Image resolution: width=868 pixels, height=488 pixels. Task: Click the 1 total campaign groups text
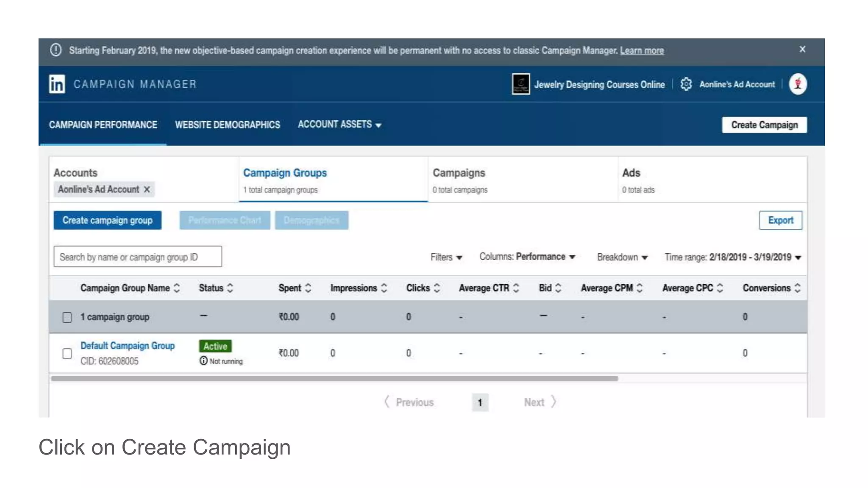coord(280,190)
